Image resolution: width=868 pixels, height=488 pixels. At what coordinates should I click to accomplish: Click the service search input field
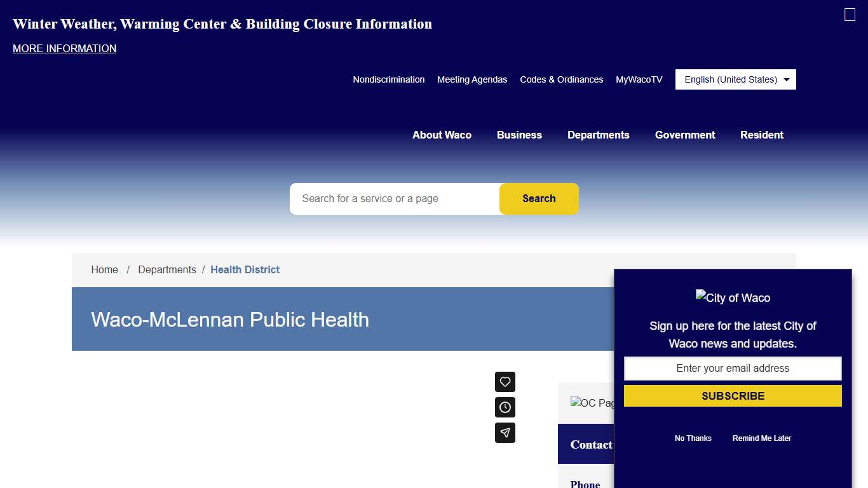click(x=395, y=199)
